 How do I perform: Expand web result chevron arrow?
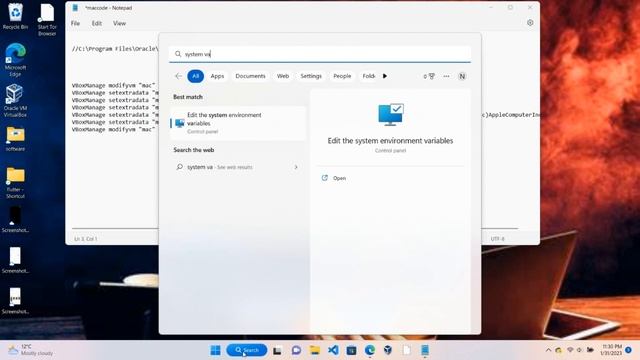[x=296, y=167]
